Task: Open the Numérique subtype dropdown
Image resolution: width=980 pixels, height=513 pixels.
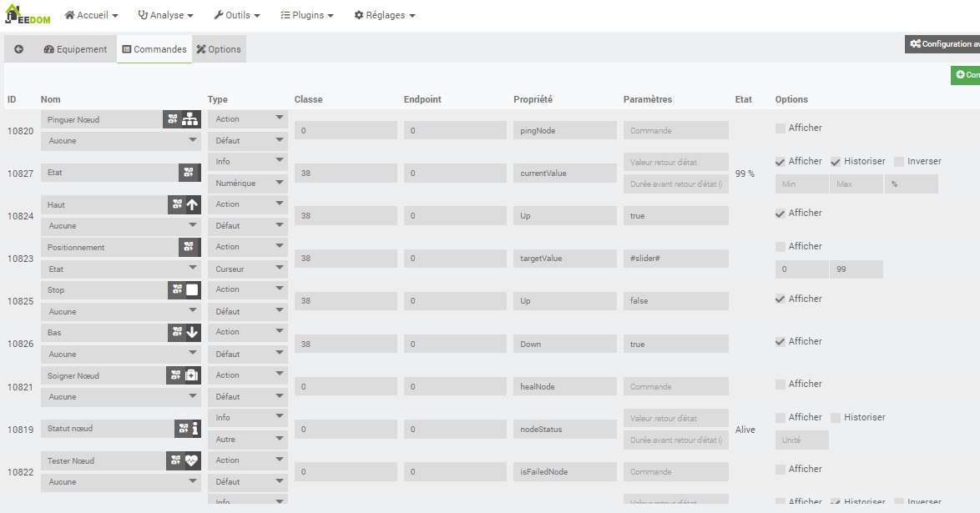Action: tap(247, 184)
